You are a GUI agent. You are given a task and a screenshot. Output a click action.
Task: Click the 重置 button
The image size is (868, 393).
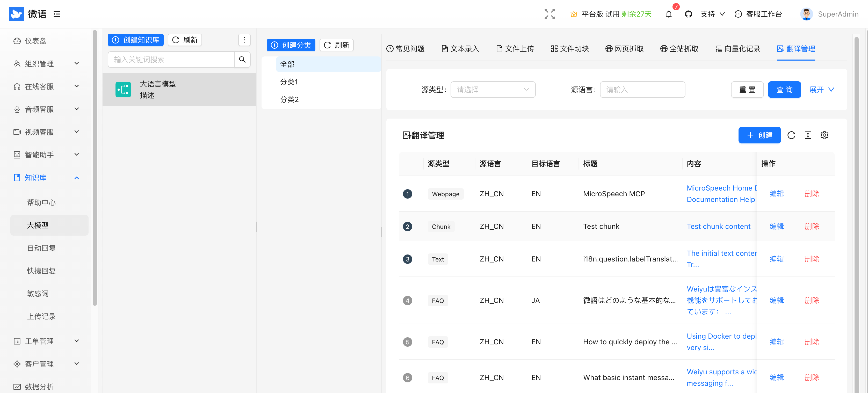click(747, 90)
